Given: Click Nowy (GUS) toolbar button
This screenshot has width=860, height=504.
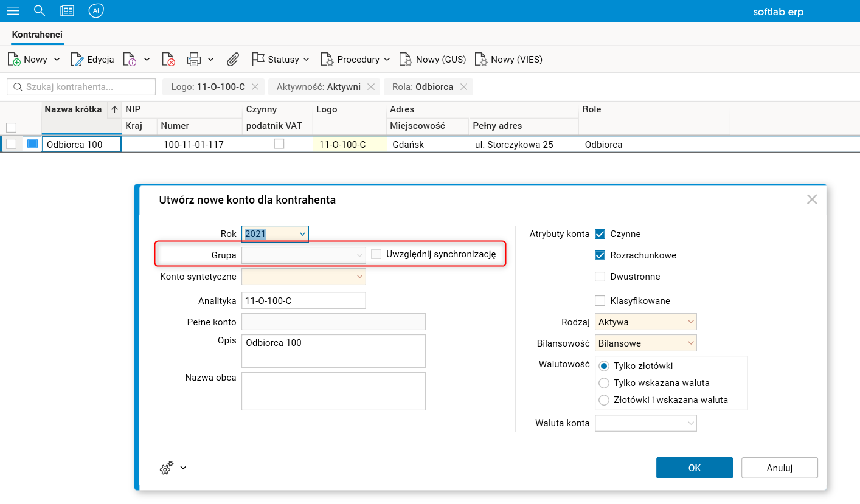Looking at the screenshot, I should click(432, 60).
